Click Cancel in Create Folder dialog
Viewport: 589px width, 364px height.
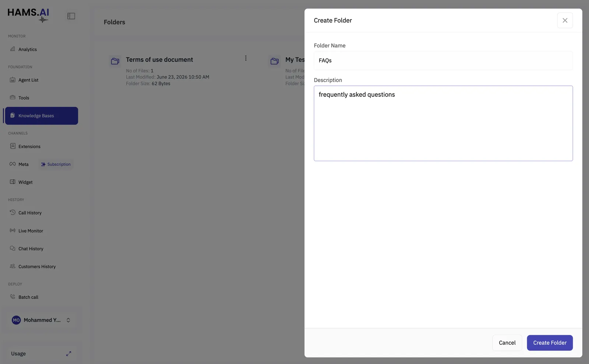(x=507, y=343)
